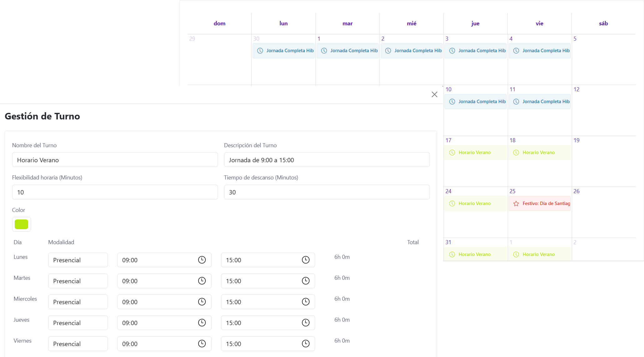
Task: Click the clock icon on the day 1 Jornada Completa shift
Action: click(x=324, y=51)
